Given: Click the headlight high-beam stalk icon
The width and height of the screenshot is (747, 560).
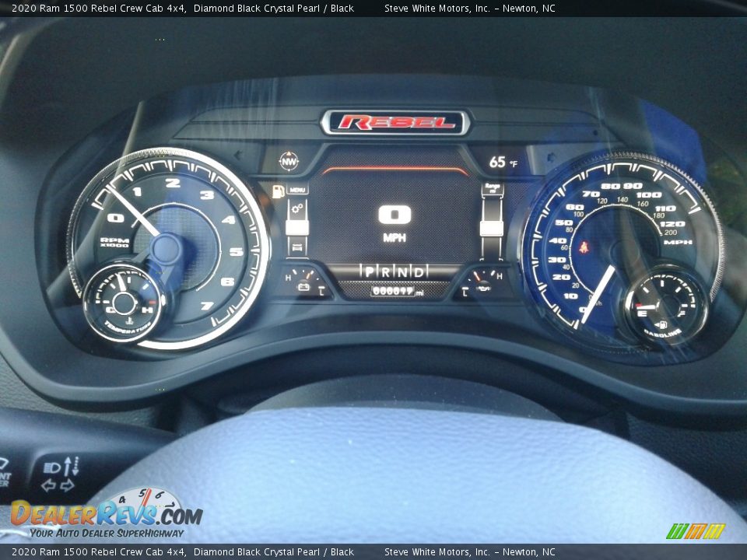Looking at the screenshot, I should click(52, 467).
